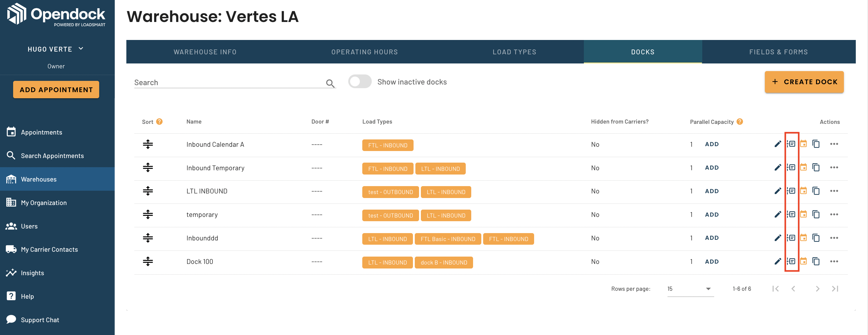Click Parallel Capacity help question icon
Viewport: 868px width, 335px height.
coord(740,121)
